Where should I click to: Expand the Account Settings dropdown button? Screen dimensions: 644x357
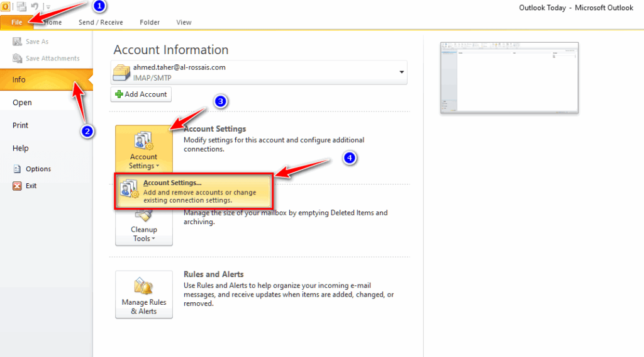(x=143, y=149)
